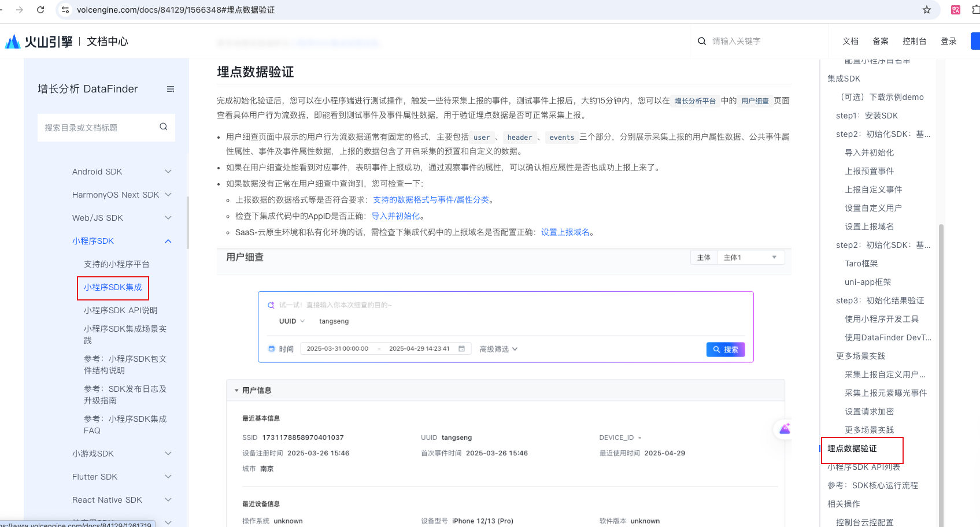The image size is (980, 527).
Task: Jump to Taro框架 in outline
Action: click(861, 263)
